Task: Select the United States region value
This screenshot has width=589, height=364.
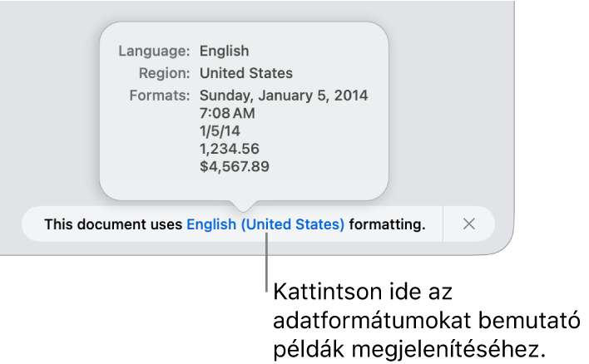Action: [245, 73]
